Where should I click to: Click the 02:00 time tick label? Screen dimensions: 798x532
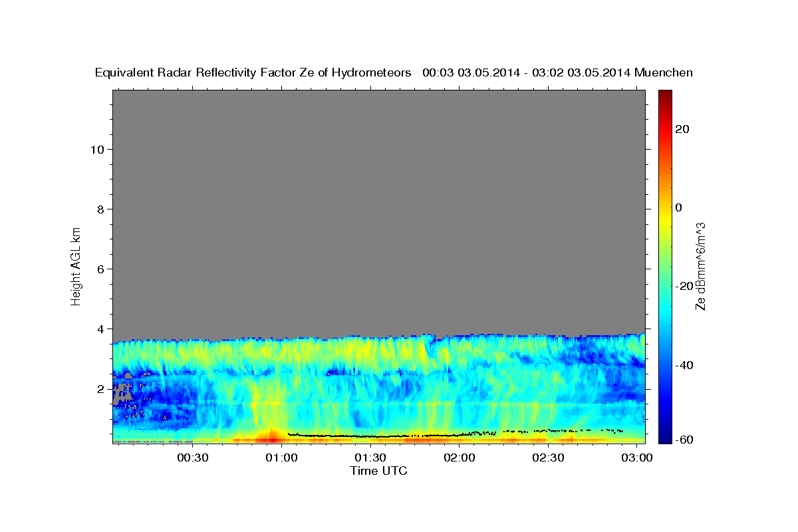pyautogui.click(x=459, y=458)
